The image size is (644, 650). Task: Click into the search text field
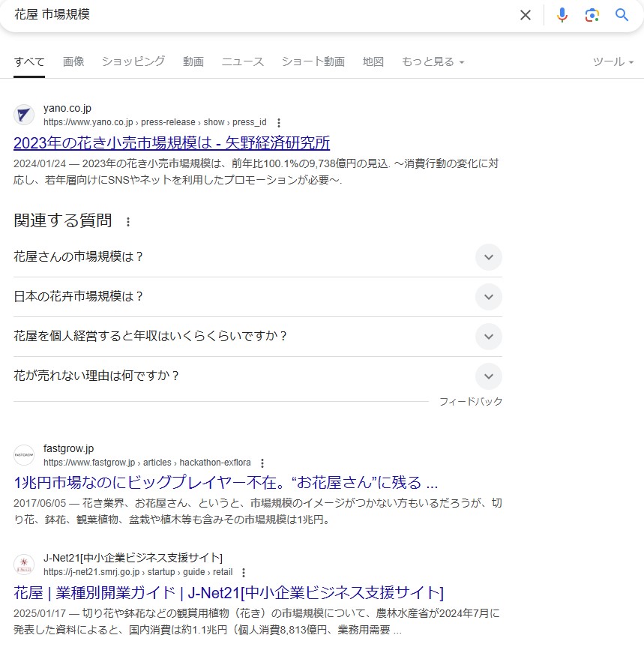click(262, 15)
